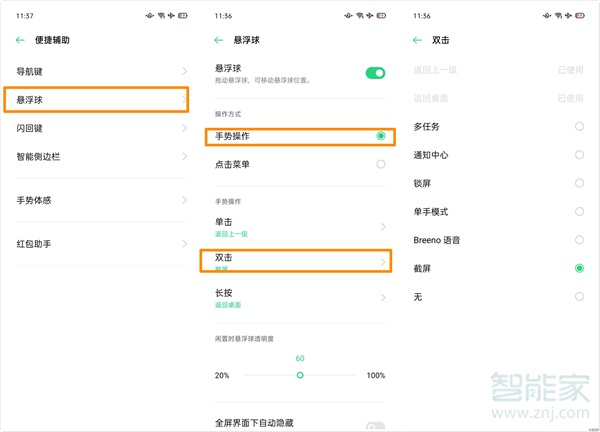Go back from the 便捷辅助 screen
Image resolution: width=600 pixels, height=432 pixels.
coord(20,41)
